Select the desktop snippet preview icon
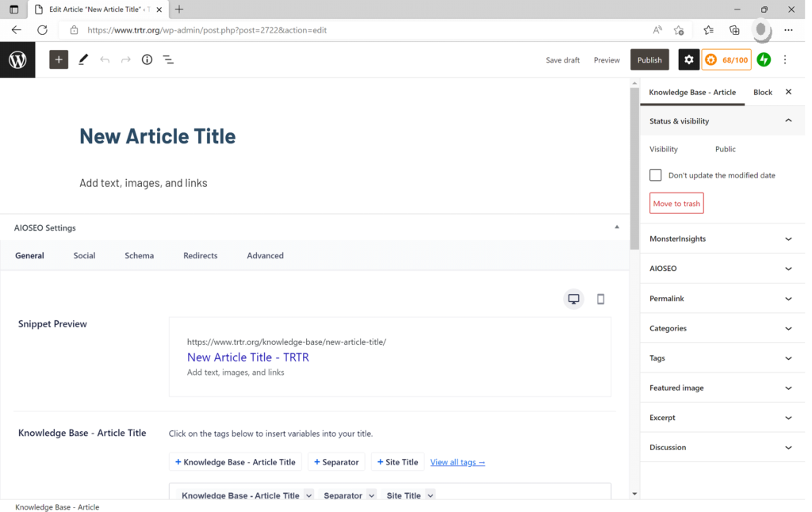The width and height of the screenshot is (812, 512). pos(573,299)
